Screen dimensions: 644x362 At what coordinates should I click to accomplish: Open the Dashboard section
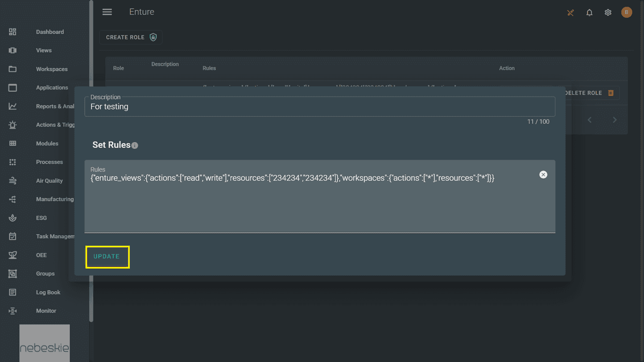point(49,32)
